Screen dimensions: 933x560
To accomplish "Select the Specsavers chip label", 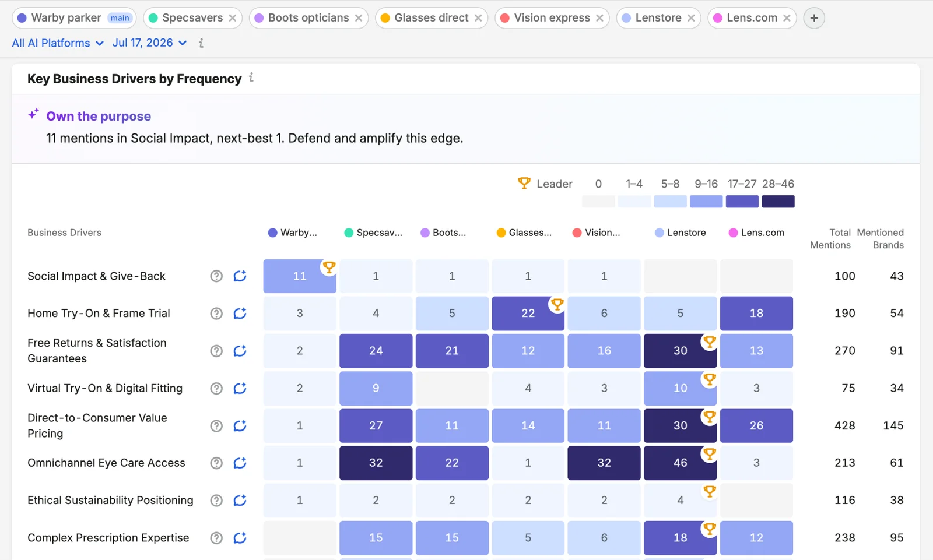I will 192,18.
